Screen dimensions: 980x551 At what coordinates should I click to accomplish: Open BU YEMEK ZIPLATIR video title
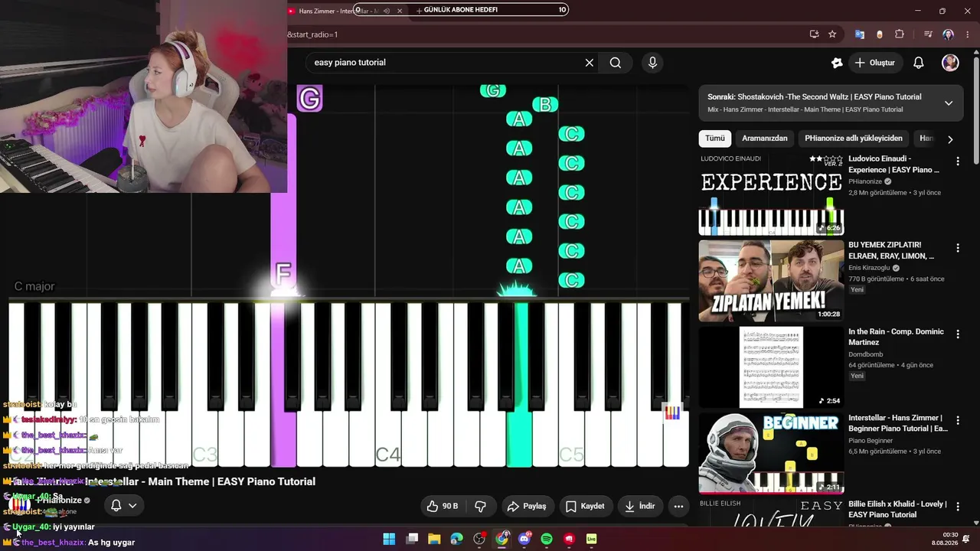point(891,250)
